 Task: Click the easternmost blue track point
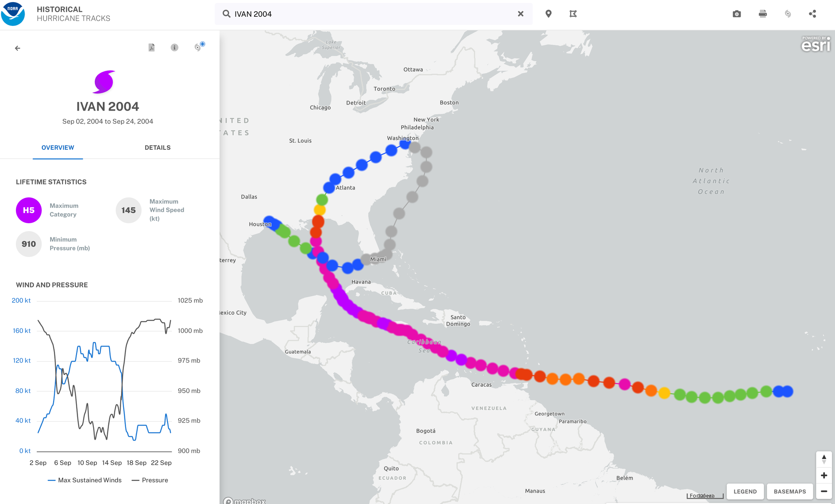tap(787, 391)
